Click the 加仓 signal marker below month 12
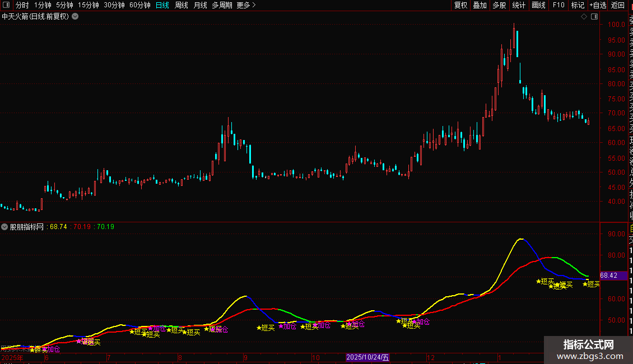633x364 pixels. [421, 321]
